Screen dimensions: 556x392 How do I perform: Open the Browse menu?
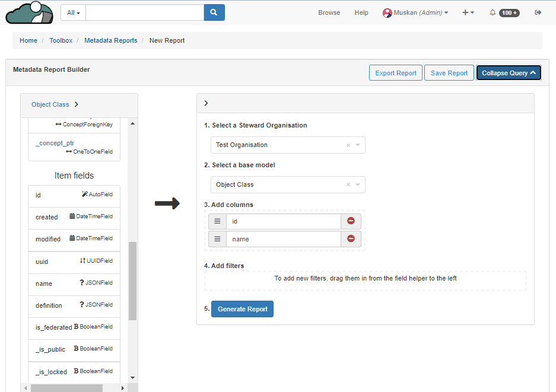coord(329,12)
